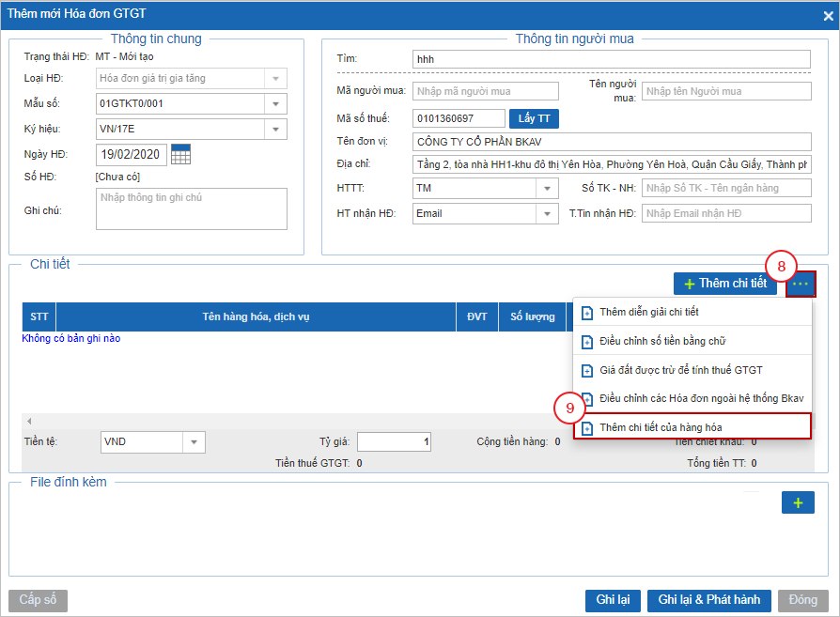This screenshot has width=840, height=617.
Task: Close the Thêm mới Hóa đơn GTGT dialog
Action: (828, 16)
